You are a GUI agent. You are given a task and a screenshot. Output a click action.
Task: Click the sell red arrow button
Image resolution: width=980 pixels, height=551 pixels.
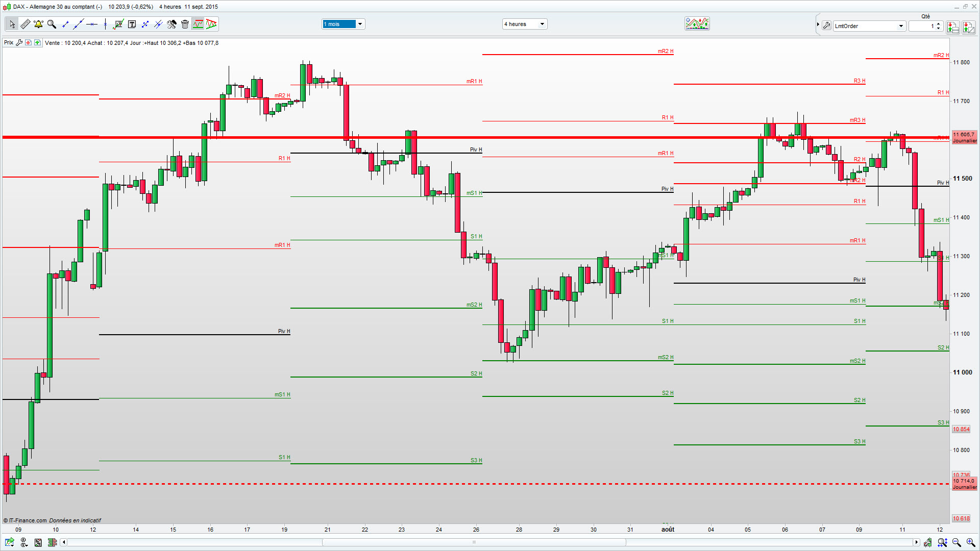[28, 43]
